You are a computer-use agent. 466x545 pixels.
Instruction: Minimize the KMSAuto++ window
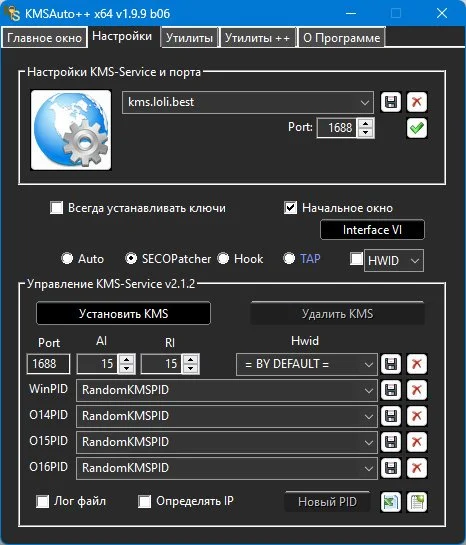pyautogui.click(x=351, y=13)
